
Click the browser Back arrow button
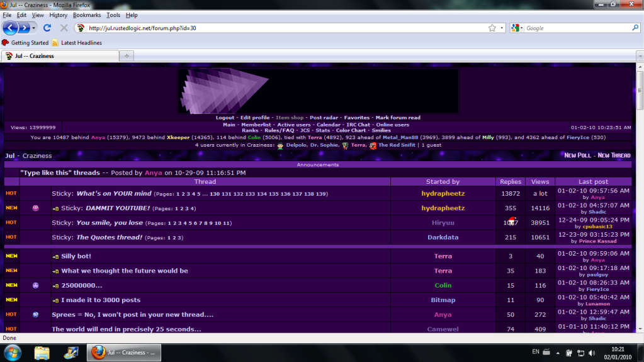(11, 28)
